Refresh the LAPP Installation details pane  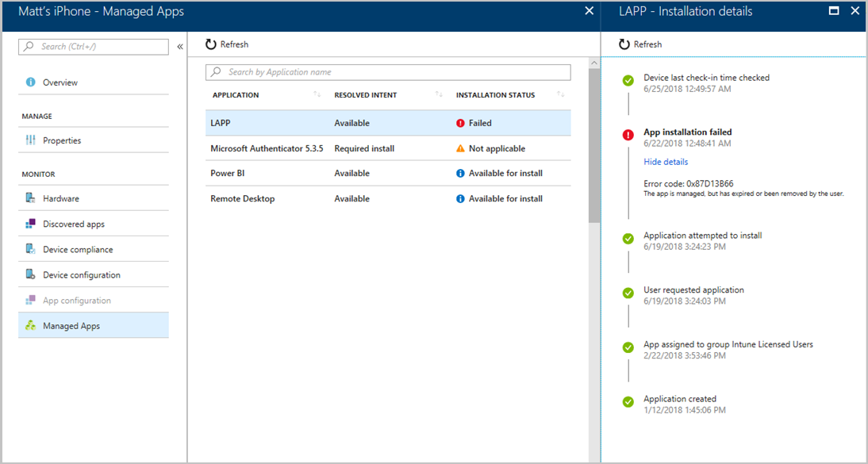click(x=639, y=44)
